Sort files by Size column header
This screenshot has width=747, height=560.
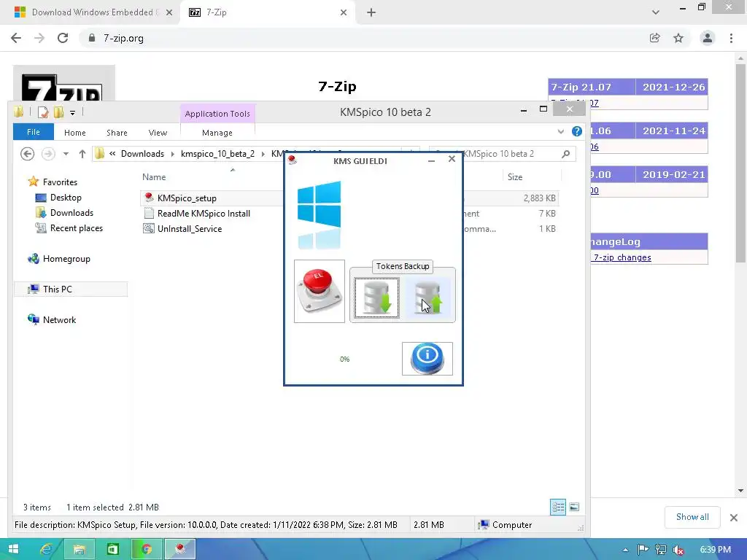coord(515,177)
